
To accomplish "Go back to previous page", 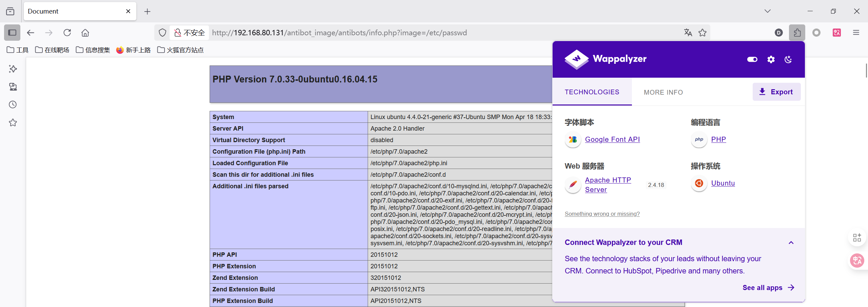I will (x=31, y=33).
